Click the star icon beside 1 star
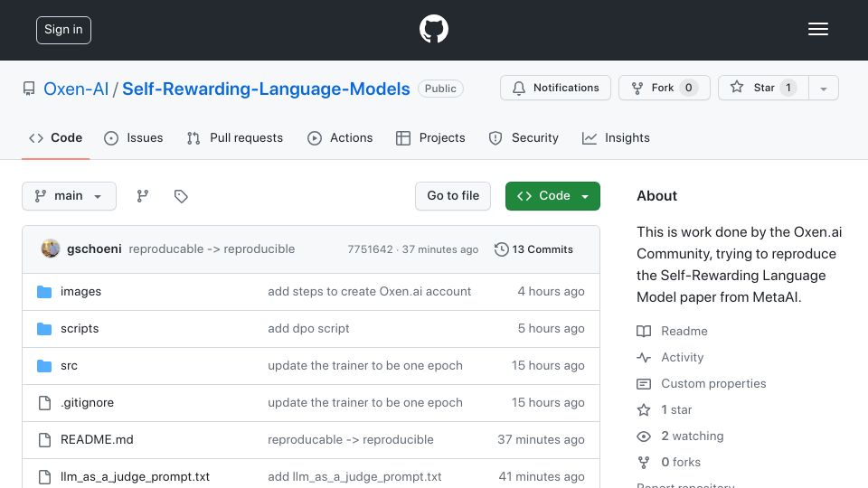This screenshot has width=868, height=488. tap(644, 410)
